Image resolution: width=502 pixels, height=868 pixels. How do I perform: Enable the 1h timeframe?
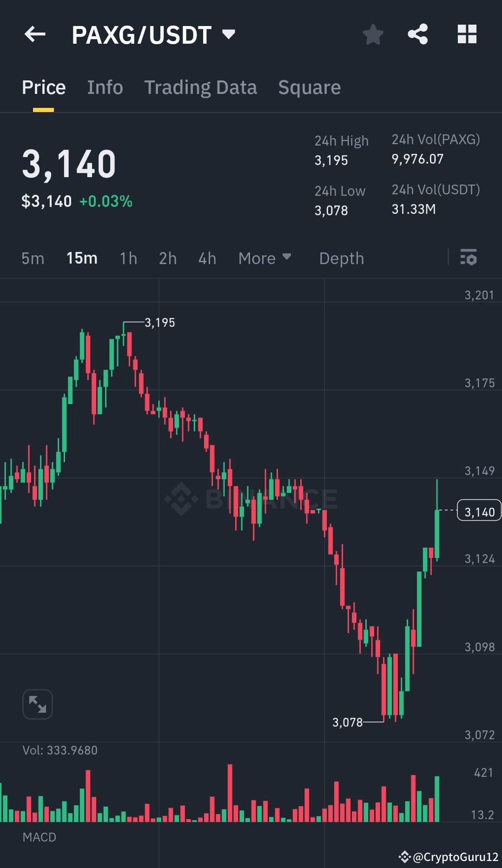(128, 258)
